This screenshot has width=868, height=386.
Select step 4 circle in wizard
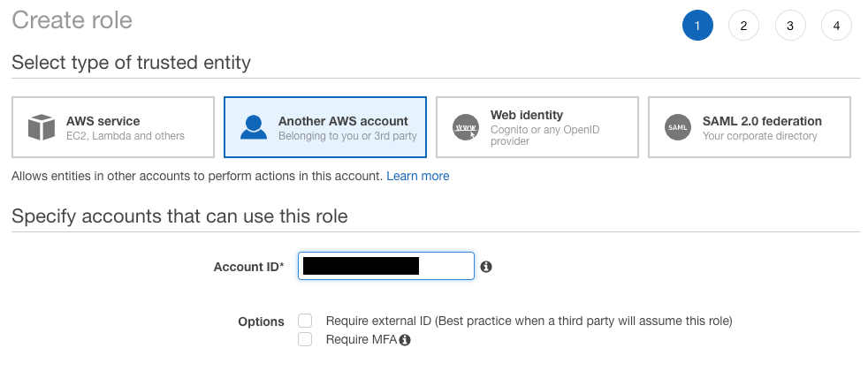pyautogui.click(x=836, y=26)
